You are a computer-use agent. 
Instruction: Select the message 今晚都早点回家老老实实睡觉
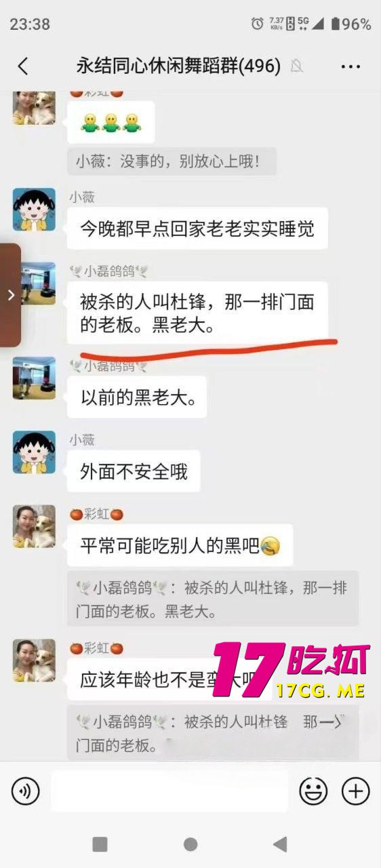197,229
